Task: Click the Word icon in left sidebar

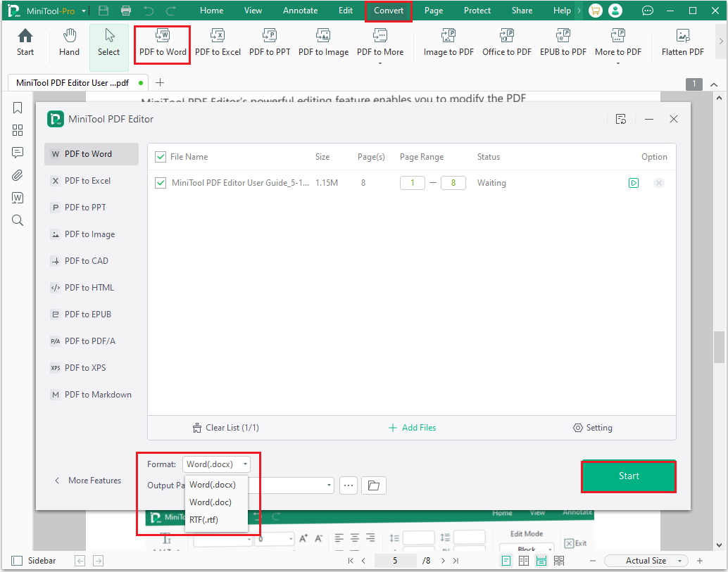Action: tap(18, 198)
